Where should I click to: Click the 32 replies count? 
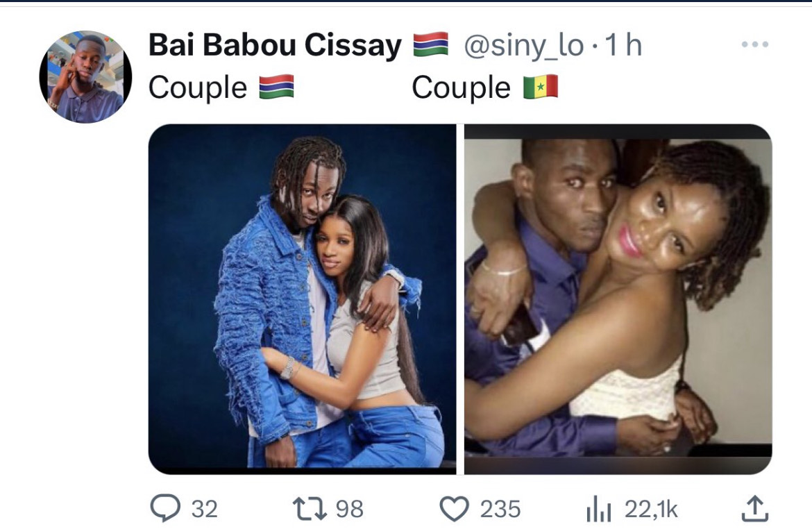tap(205, 510)
